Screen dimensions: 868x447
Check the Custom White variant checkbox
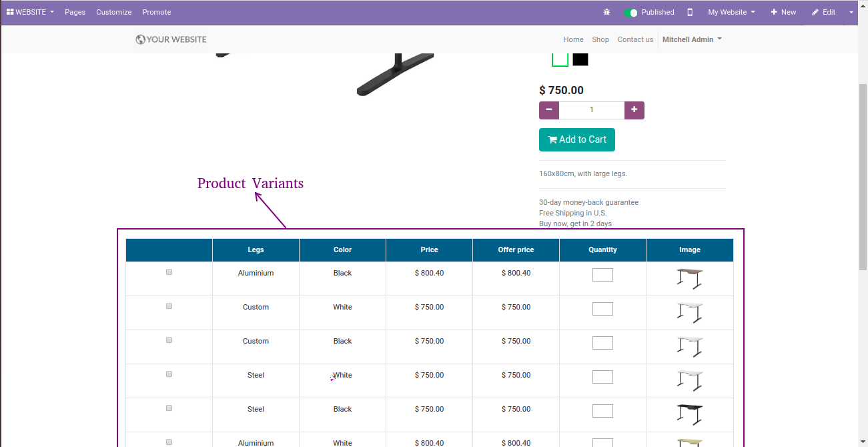coord(169,306)
